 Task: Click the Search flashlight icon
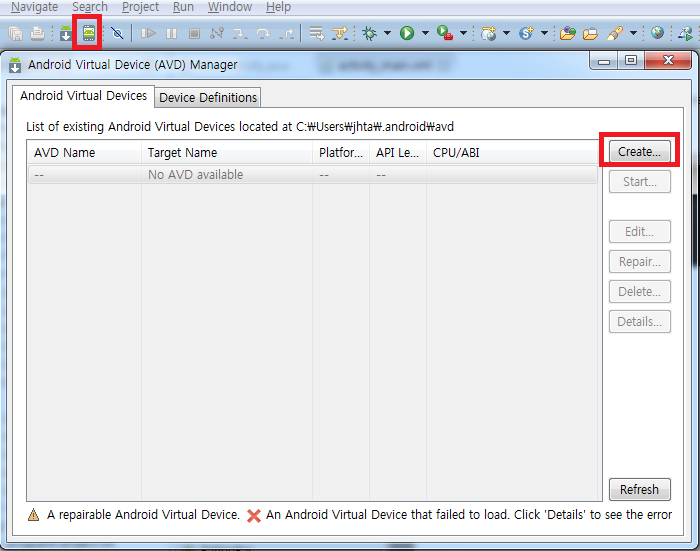coord(615,33)
